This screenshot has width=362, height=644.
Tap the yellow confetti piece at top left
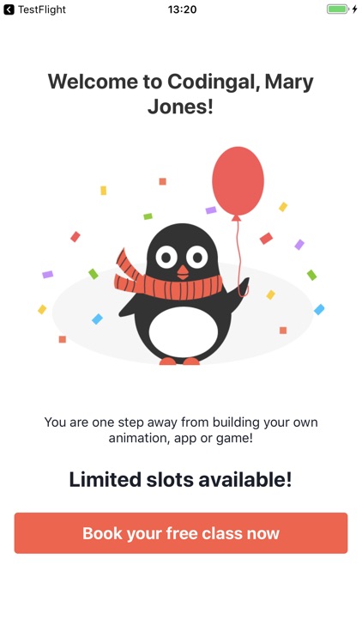(104, 191)
